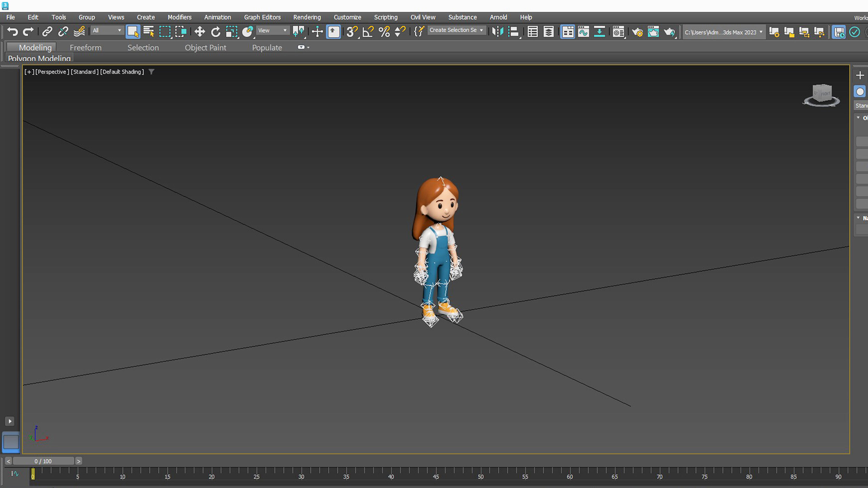
Task: Click Edit Named Selection Sets icon
Action: point(419,32)
